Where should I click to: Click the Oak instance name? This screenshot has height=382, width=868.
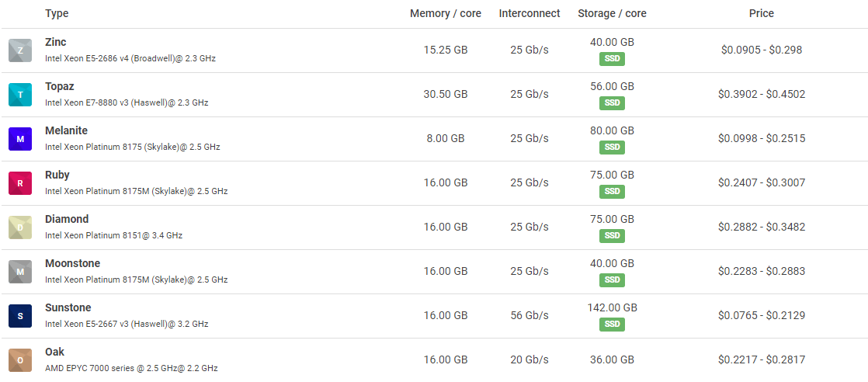pos(54,352)
